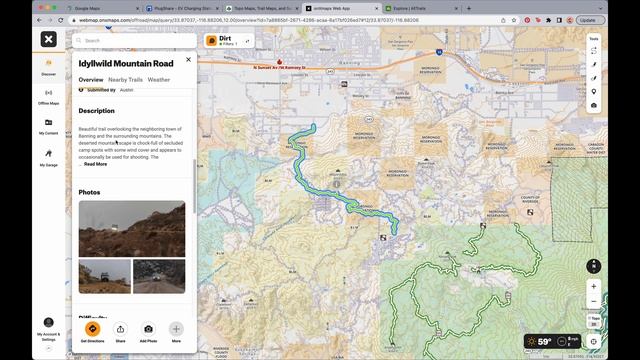This screenshot has height=360, width=640.
Task: Click the Pinterest extension icon
Action: click(x=527, y=20)
